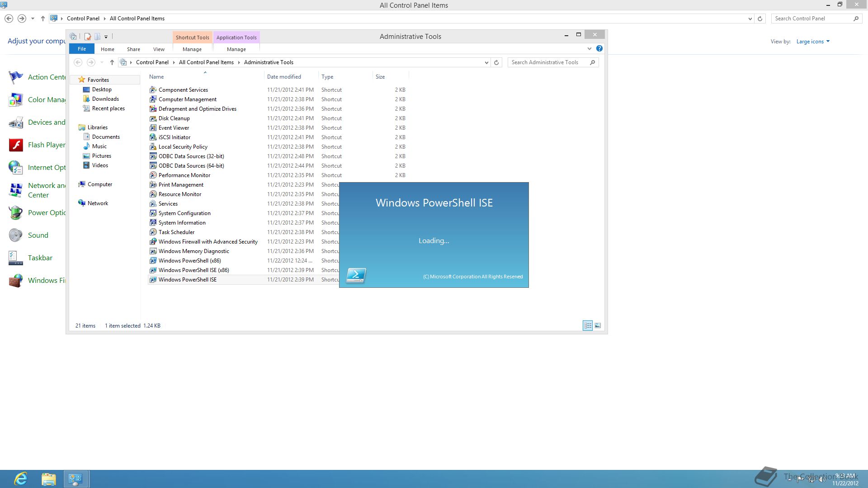Select the Task Scheduler icon
This screenshot has height=488, width=868.
(153, 232)
